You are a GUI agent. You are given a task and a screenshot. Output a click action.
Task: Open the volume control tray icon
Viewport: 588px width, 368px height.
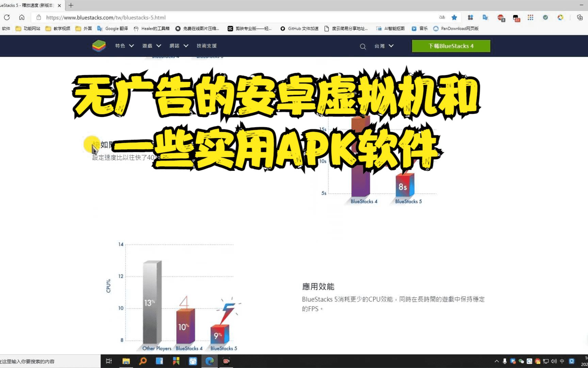[x=554, y=361]
